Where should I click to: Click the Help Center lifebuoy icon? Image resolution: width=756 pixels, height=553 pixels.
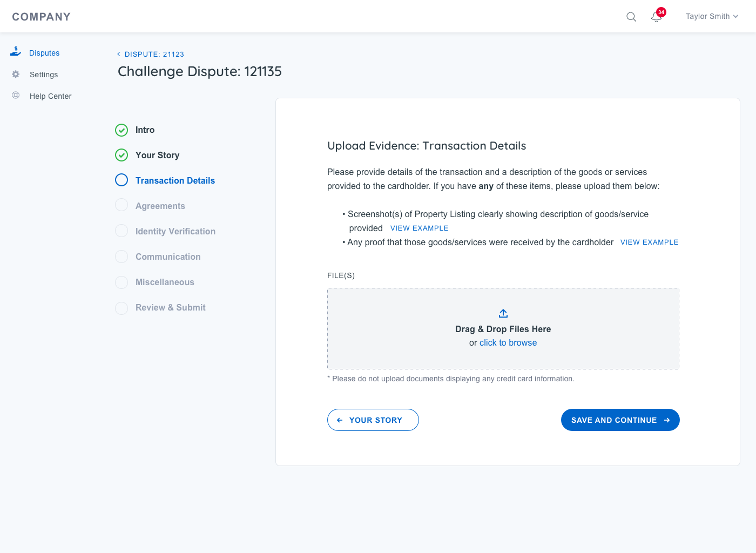click(16, 96)
